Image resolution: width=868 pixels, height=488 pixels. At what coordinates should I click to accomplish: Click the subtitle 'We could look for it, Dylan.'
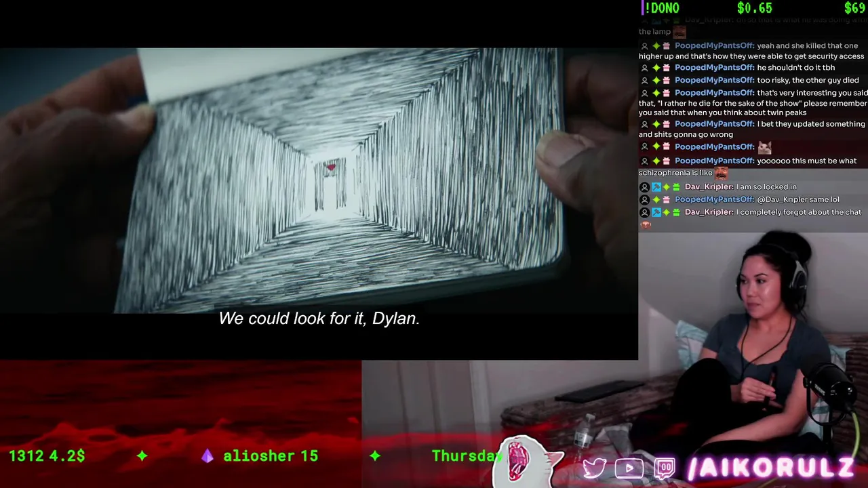pos(319,319)
